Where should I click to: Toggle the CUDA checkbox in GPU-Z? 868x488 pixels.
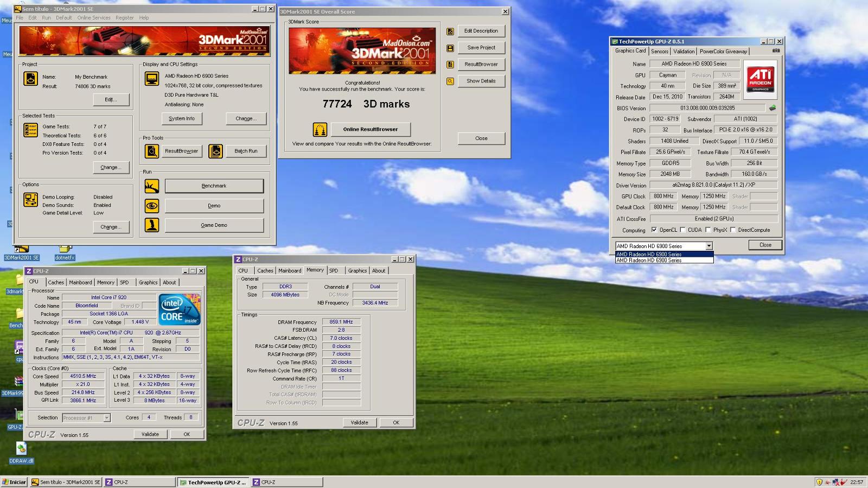682,230
